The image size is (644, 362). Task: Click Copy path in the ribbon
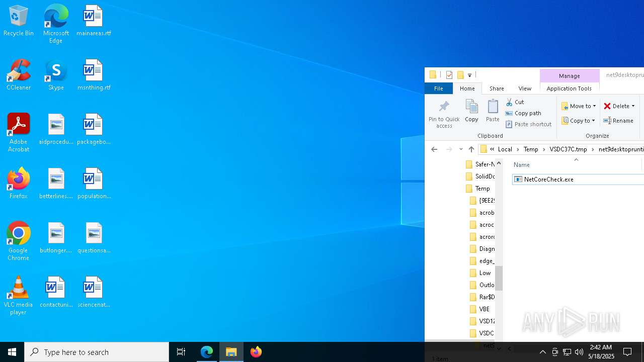pos(523,113)
